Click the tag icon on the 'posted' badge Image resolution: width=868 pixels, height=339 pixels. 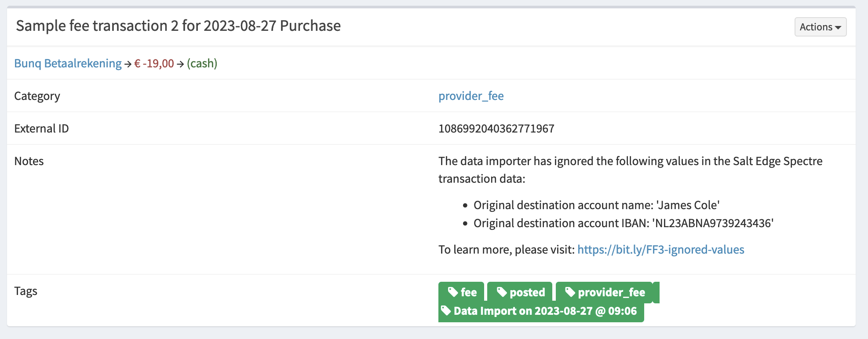point(503,292)
